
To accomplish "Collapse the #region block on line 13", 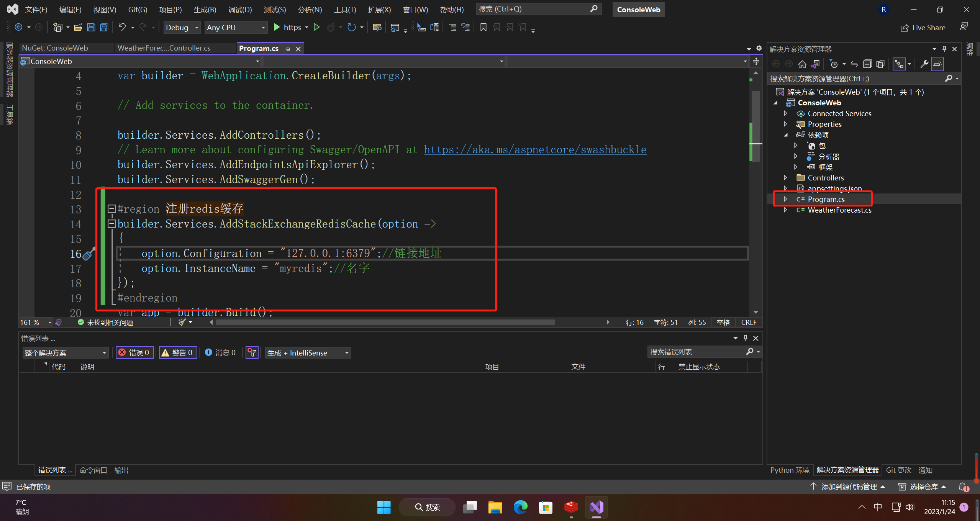I will [x=111, y=209].
